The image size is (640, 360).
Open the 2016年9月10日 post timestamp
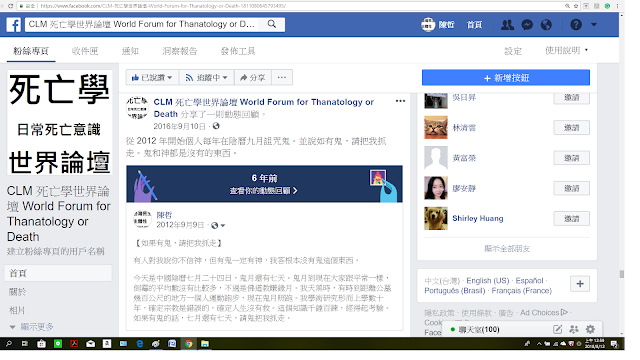(x=180, y=127)
